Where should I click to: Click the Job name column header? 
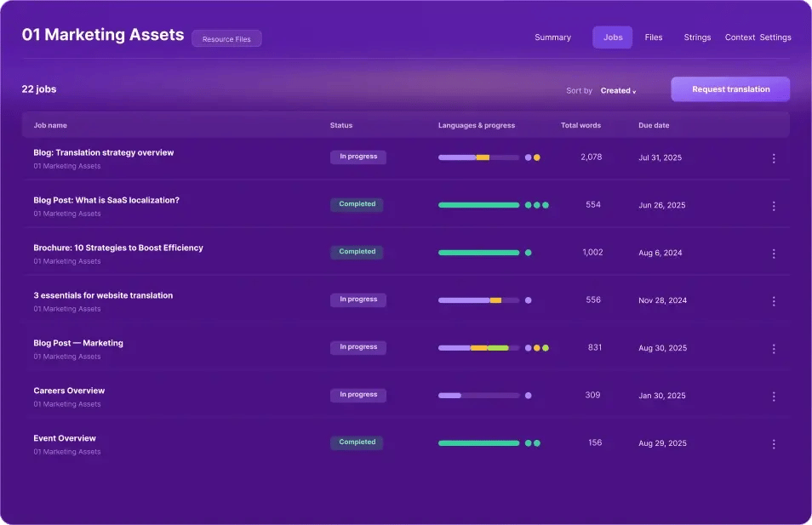(50, 125)
